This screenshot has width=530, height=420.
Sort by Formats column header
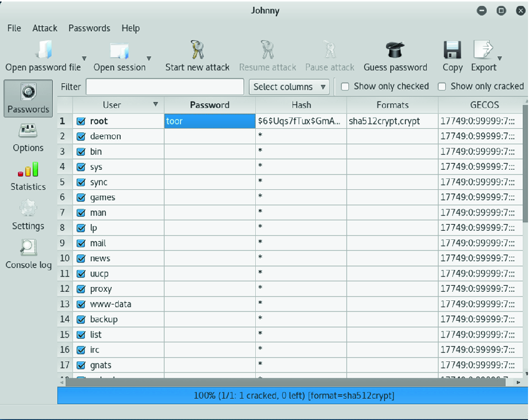click(392, 105)
